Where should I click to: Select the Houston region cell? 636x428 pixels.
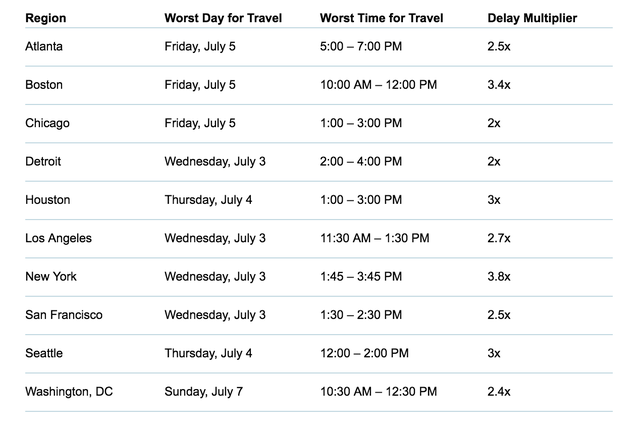coord(47,200)
